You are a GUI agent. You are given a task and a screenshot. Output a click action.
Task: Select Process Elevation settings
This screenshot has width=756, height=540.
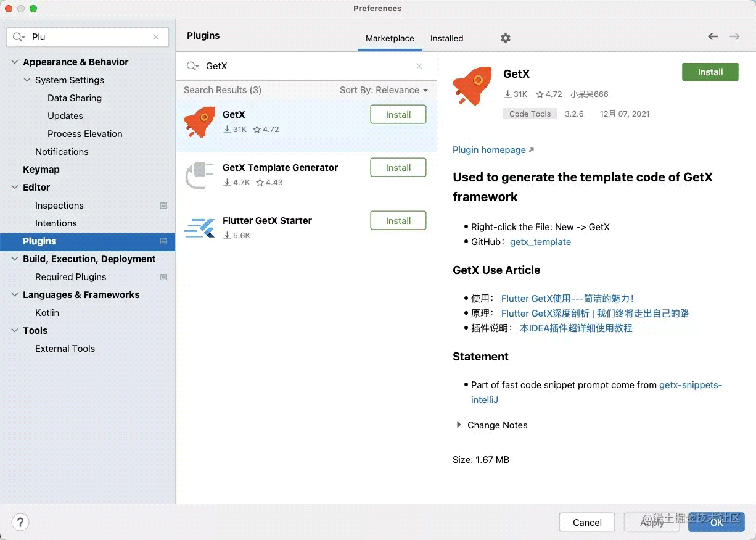(85, 134)
